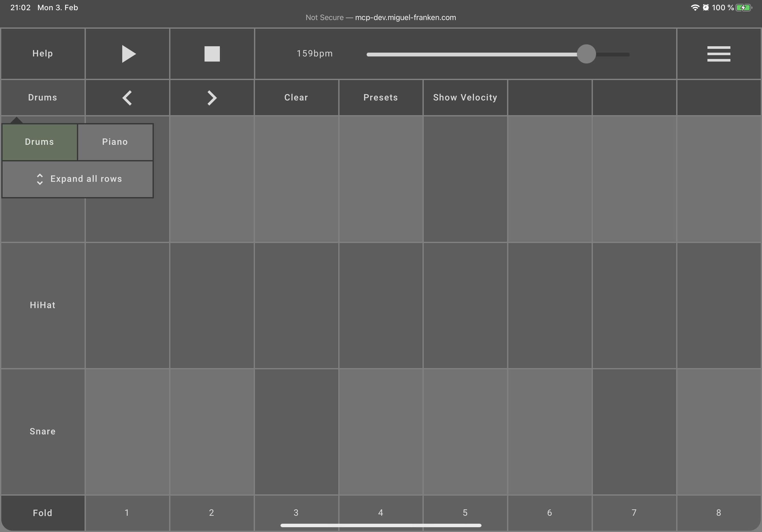Click the Stop button to halt playback
The height and width of the screenshot is (532, 762).
coord(212,53)
